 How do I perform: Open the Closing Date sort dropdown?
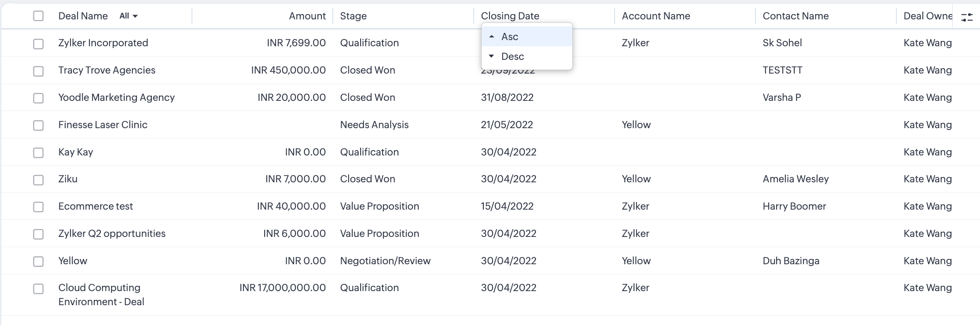pyautogui.click(x=510, y=16)
